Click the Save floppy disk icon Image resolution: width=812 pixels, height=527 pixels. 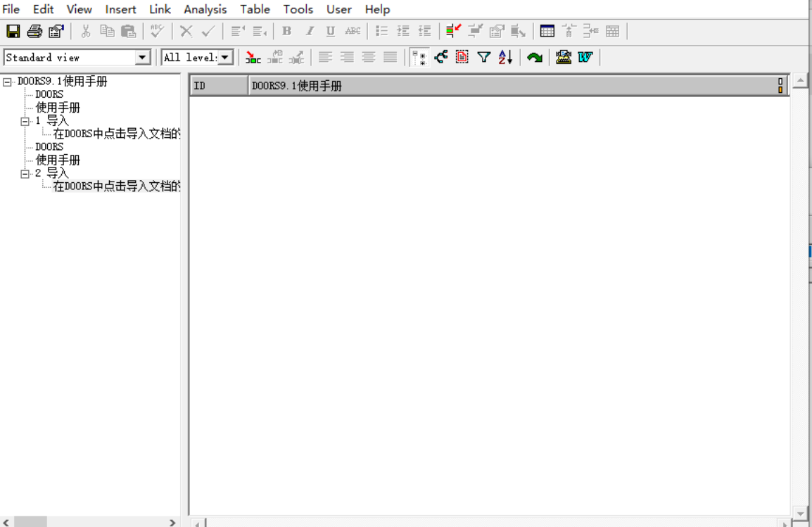click(x=13, y=31)
